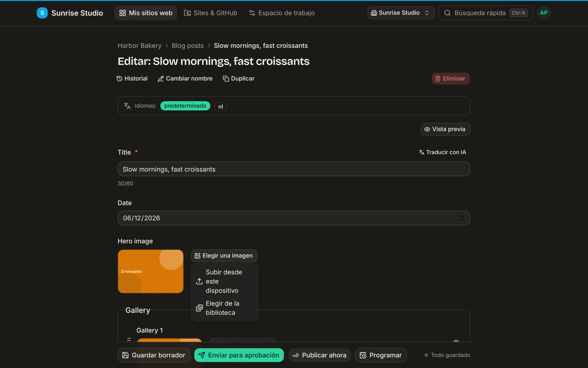Open Vista previa preview
588x368 pixels.
point(445,129)
